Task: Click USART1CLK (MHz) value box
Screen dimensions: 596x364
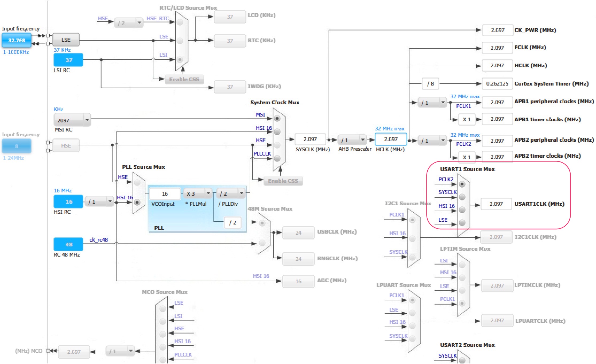Action: [x=496, y=204]
